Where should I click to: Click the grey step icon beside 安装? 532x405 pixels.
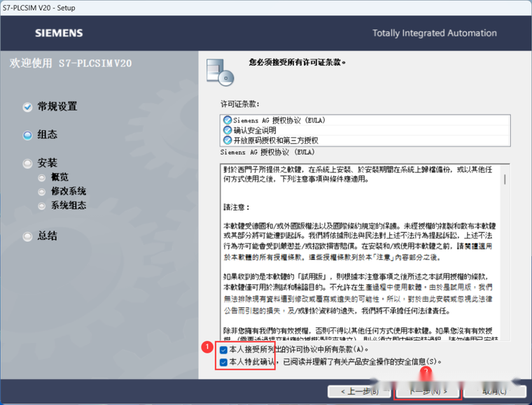27,164
